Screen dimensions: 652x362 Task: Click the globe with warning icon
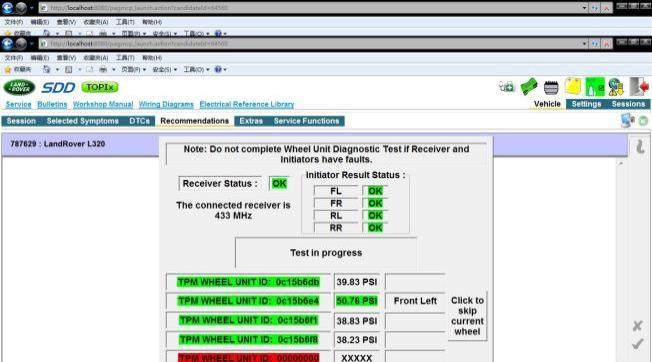pyautogui.click(x=616, y=87)
